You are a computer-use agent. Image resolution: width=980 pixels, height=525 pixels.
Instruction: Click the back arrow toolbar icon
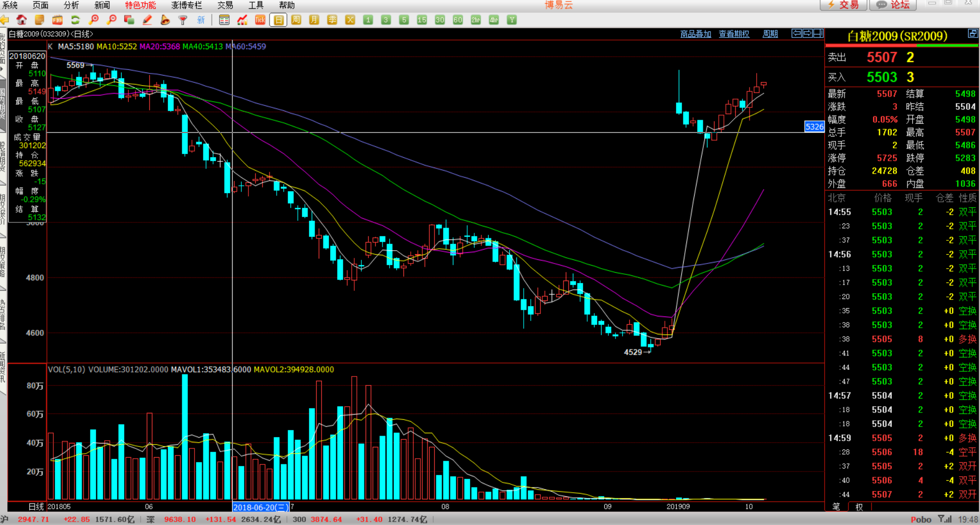5,20
